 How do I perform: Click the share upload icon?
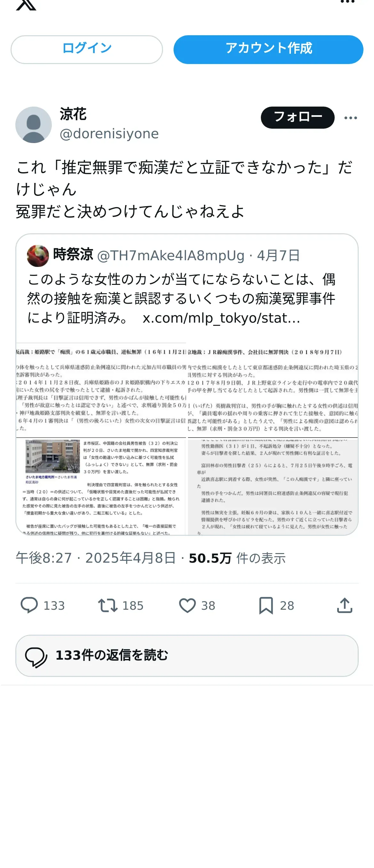coord(344,606)
